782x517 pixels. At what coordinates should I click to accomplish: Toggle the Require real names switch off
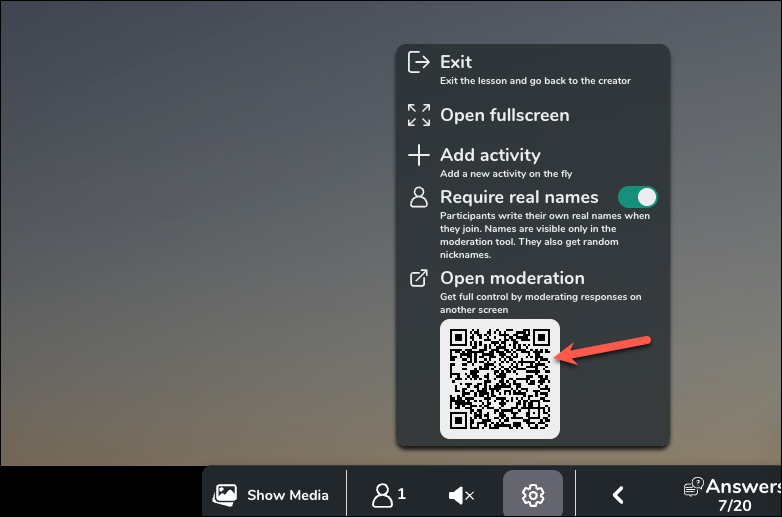click(637, 197)
